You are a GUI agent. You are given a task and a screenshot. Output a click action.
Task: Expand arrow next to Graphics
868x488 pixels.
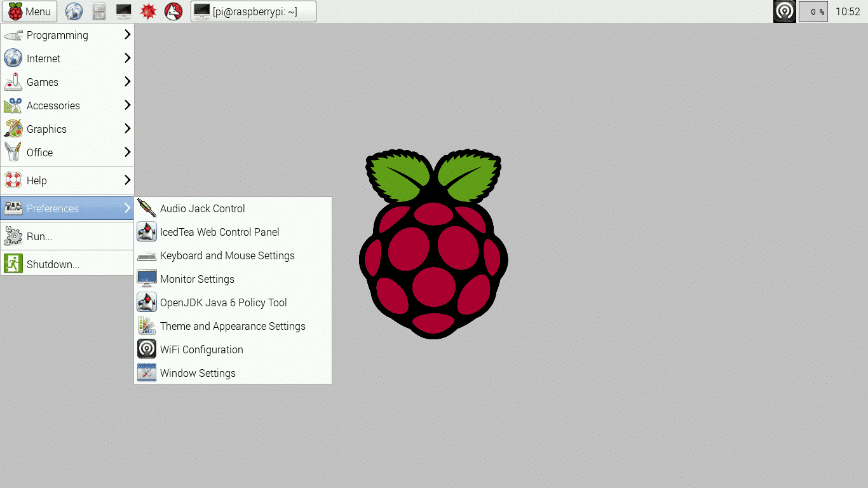(127, 129)
